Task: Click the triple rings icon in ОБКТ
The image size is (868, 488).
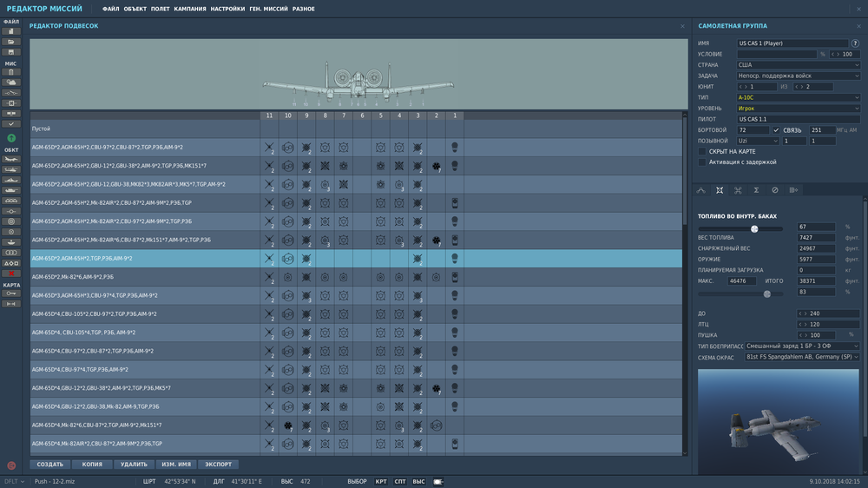Action: 11,253
